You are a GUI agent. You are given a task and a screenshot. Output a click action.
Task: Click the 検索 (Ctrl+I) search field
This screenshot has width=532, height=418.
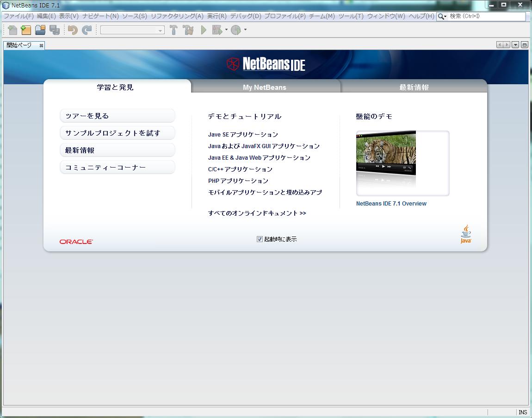point(487,16)
